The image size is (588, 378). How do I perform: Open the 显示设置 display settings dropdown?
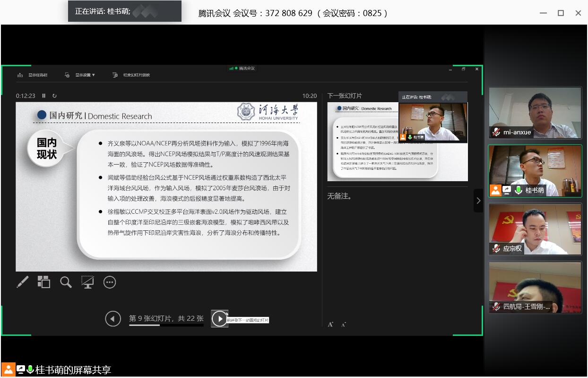click(80, 75)
